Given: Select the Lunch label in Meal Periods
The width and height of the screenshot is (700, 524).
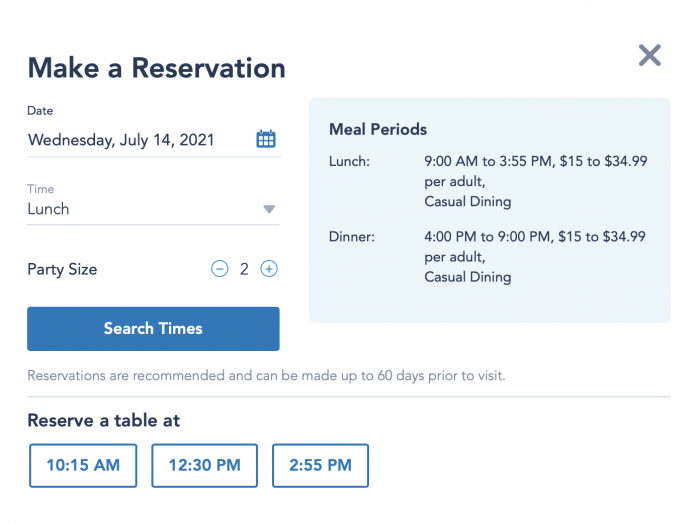Looking at the screenshot, I should pyautogui.click(x=349, y=161).
